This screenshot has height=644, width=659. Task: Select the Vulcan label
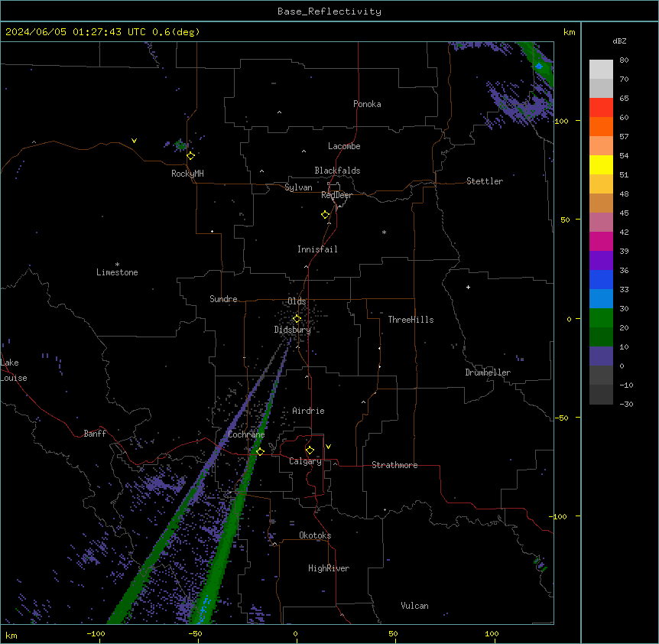click(x=415, y=606)
